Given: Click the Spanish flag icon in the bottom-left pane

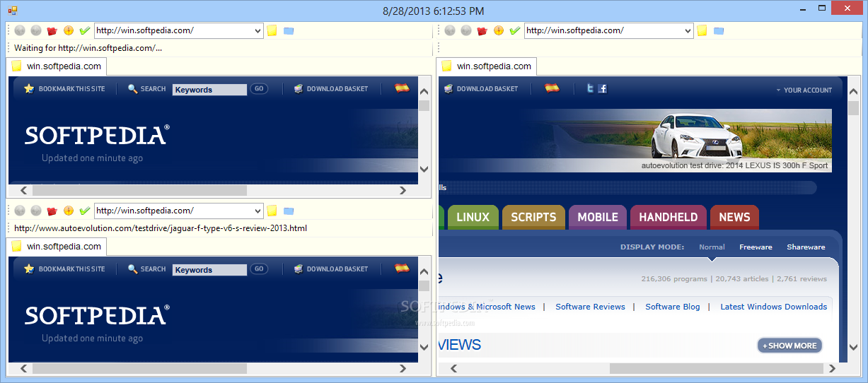Looking at the screenshot, I should point(402,269).
